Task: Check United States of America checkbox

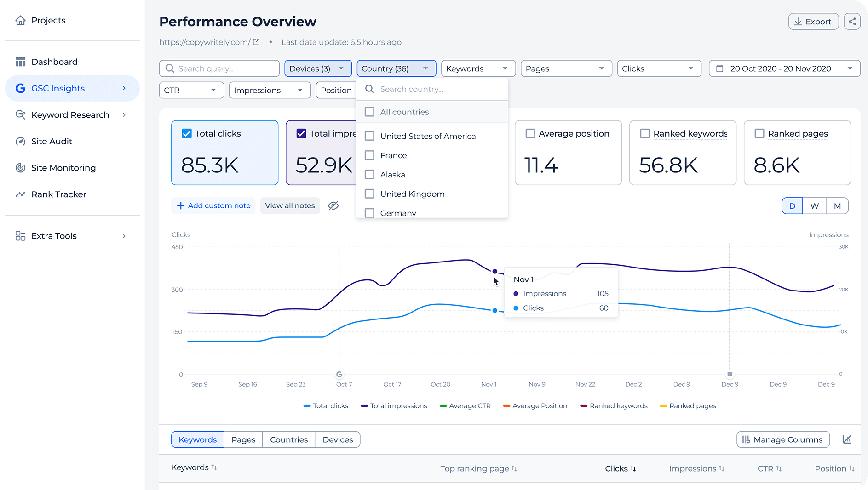Action: pos(369,136)
